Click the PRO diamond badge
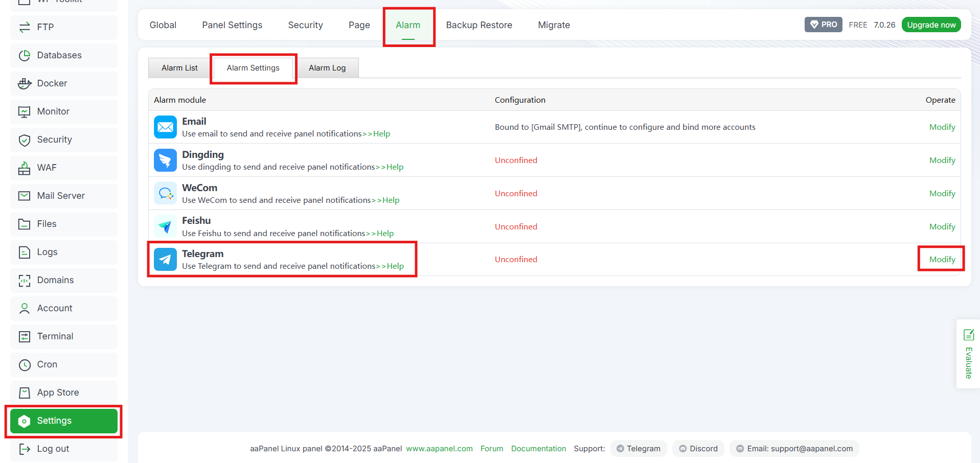This screenshot has height=463, width=980. coord(824,25)
